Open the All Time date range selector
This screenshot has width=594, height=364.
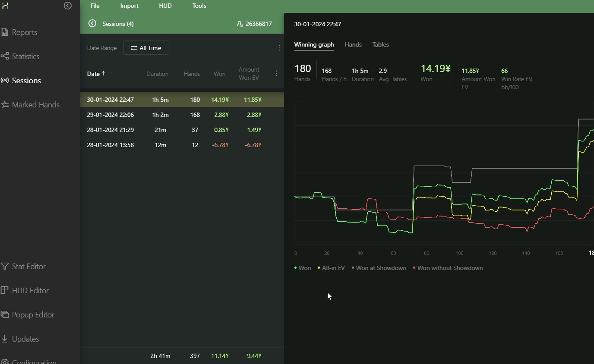pos(146,48)
